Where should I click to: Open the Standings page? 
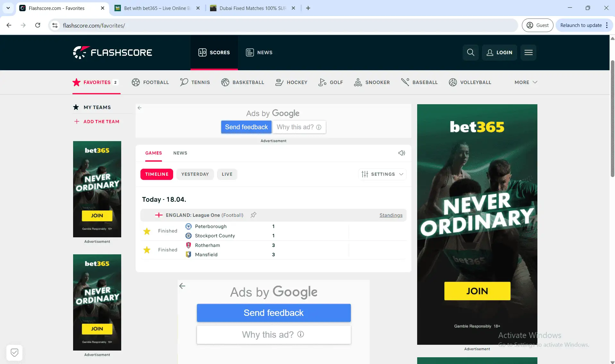click(x=391, y=215)
